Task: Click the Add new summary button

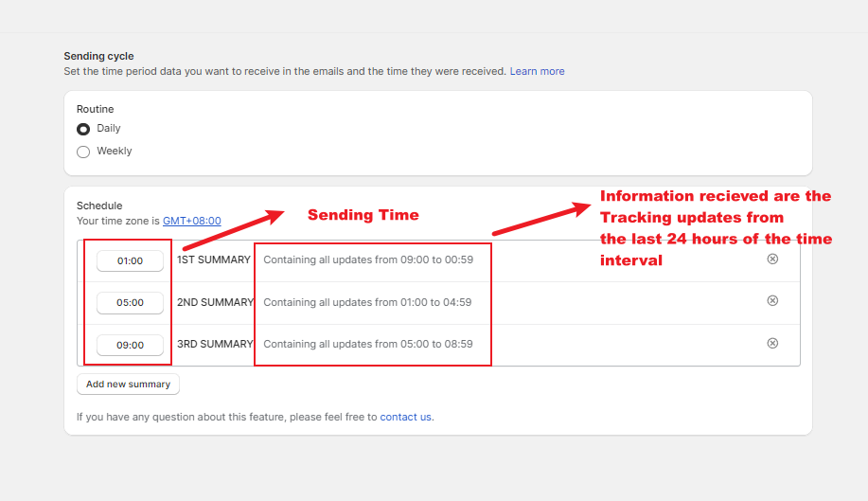Action: pos(128,385)
